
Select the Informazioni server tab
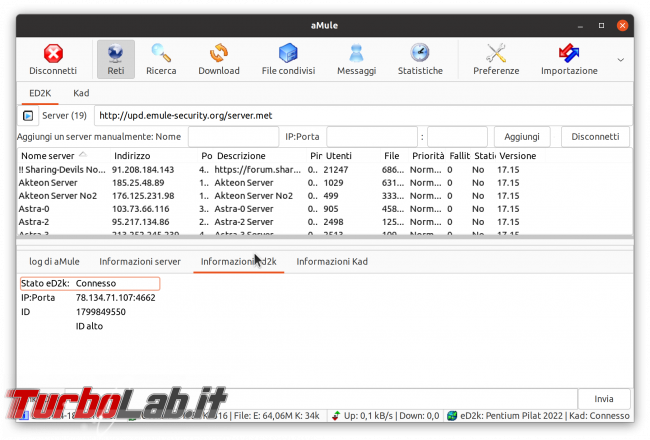[140, 262]
